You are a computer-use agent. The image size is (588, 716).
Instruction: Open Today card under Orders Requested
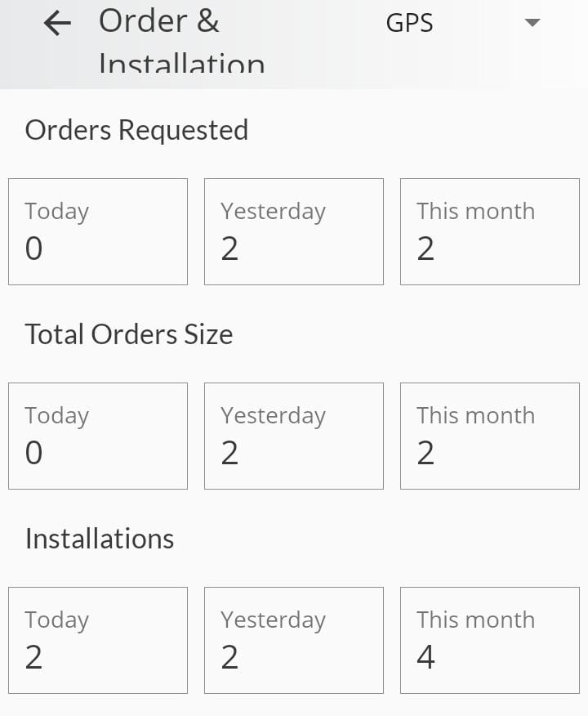click(98, 231)
